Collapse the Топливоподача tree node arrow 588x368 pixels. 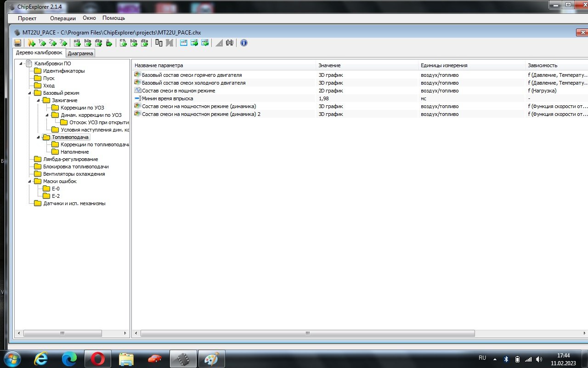pyautogui.click(x=39, y=137)
